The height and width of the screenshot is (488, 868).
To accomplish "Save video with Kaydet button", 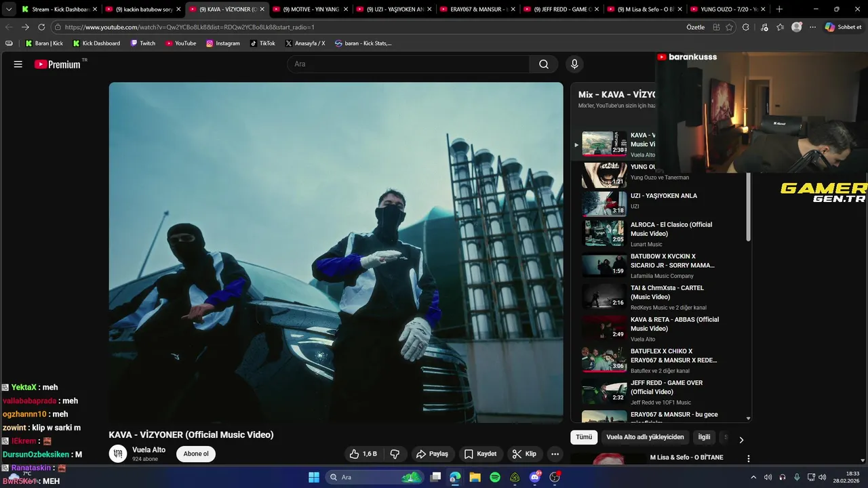I will 480,454.
